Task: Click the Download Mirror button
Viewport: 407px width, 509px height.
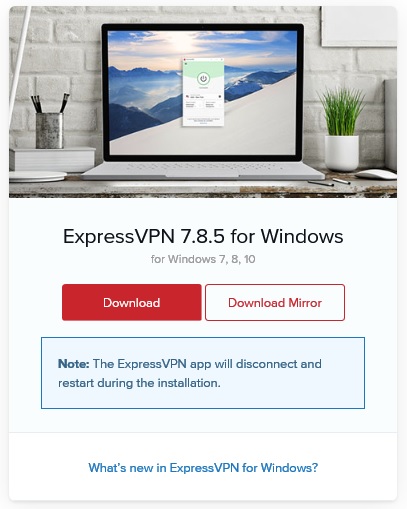Action: tap(275, 302)
